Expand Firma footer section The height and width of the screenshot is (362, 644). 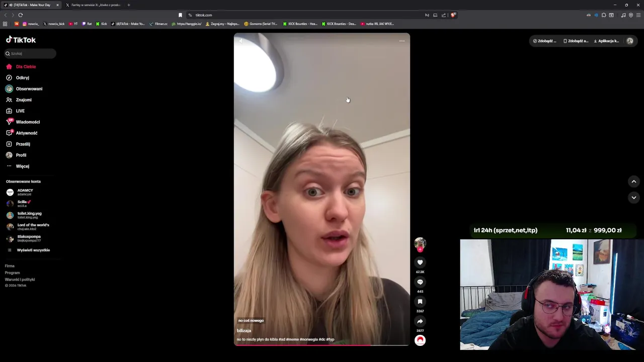[x=10, y=266]
